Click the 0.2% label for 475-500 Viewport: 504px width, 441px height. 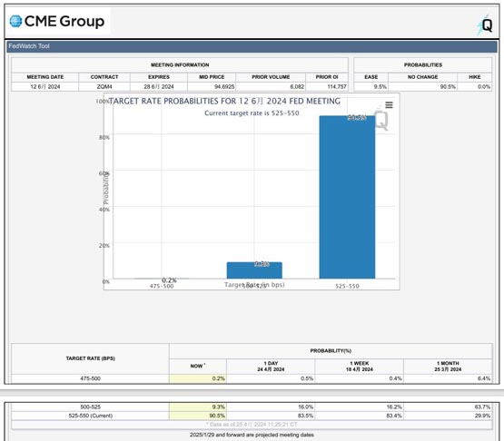(169, 280)
